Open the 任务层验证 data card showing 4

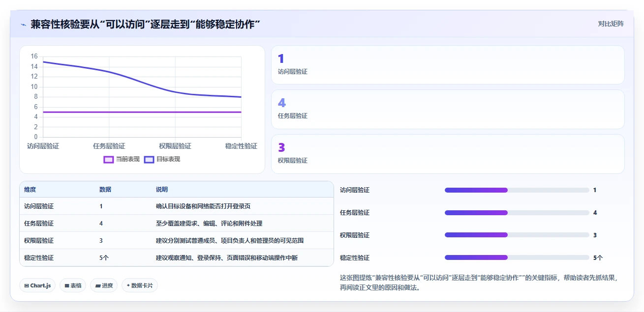[x=448, y=109]
